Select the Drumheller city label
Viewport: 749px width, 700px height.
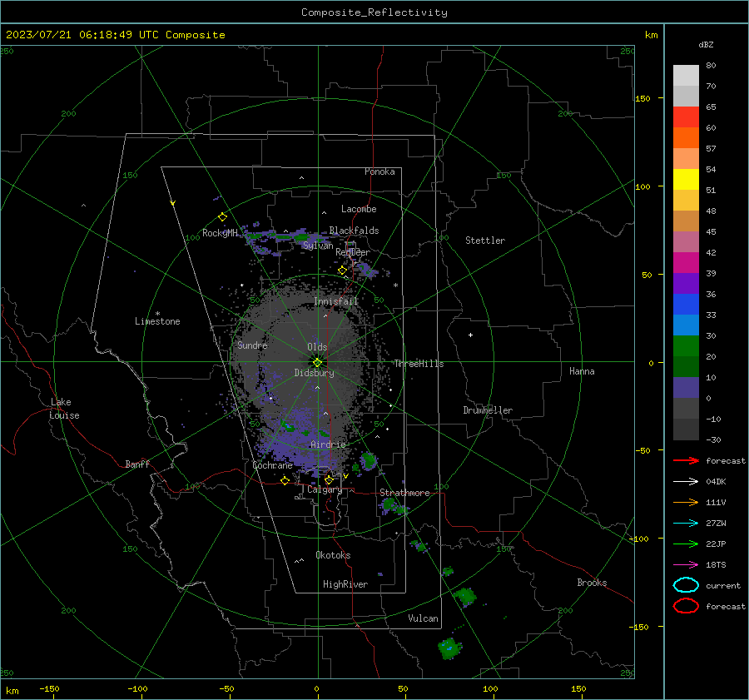pyautogui.click(x=488, y=410)
